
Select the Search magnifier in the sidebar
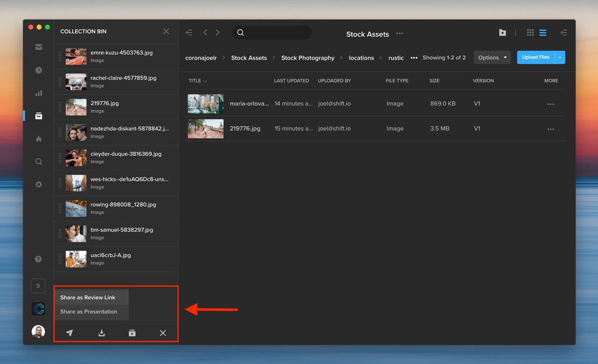(x=38, y=161)
